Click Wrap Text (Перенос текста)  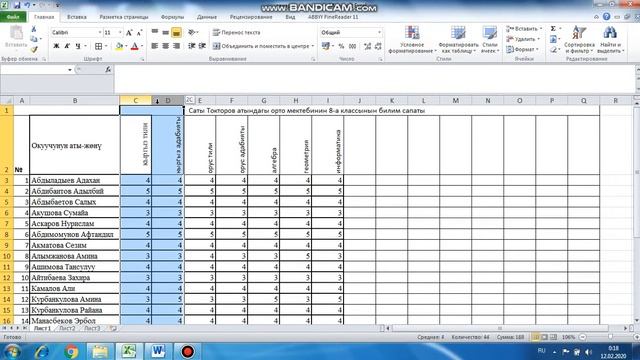[x=236, y=32]
